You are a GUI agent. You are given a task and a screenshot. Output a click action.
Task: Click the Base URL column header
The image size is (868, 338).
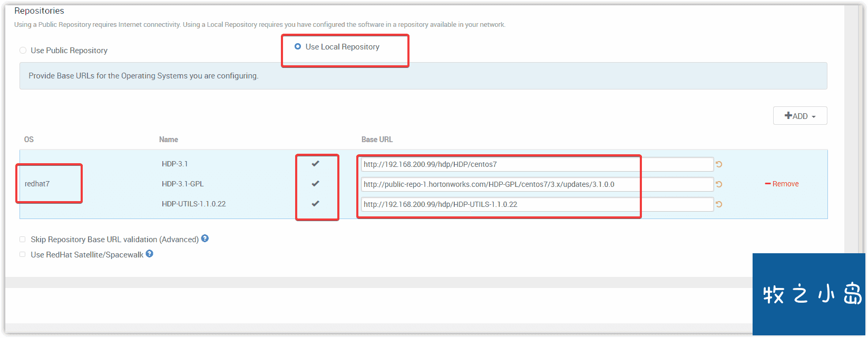[377, 140]
